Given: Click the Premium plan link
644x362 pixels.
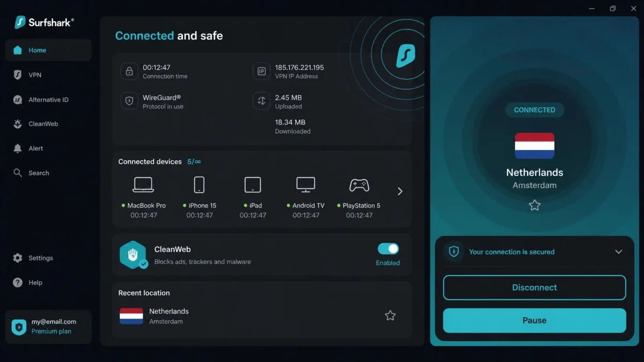Looking at the screenshot, I should (x=51, y=331).
